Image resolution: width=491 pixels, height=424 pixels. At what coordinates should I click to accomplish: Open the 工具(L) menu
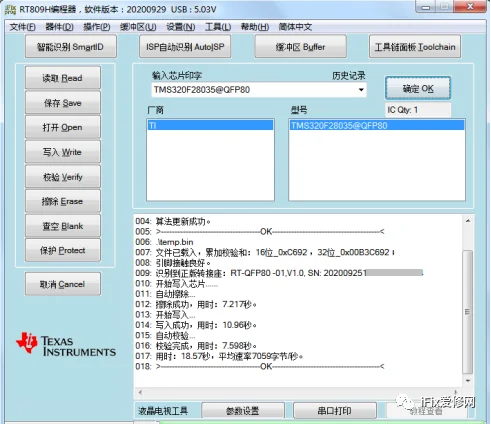pos(218,27)
